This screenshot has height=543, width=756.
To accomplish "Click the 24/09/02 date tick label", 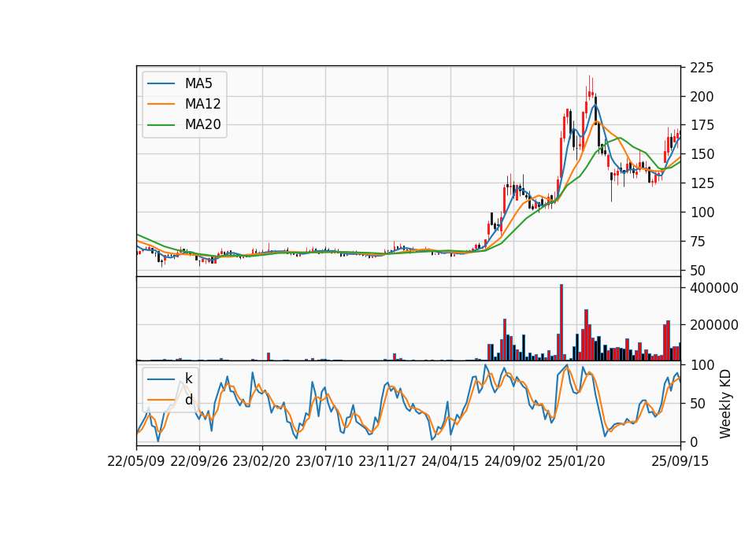I will tap(513, 461).
